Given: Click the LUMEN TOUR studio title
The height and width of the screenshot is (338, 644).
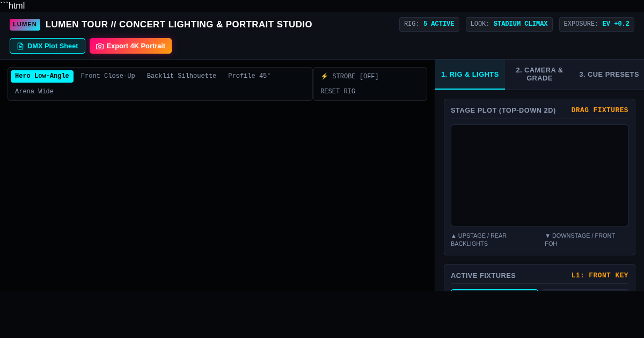Looking at the screenshot, I should pyautogui.click(x=179, y=25).
